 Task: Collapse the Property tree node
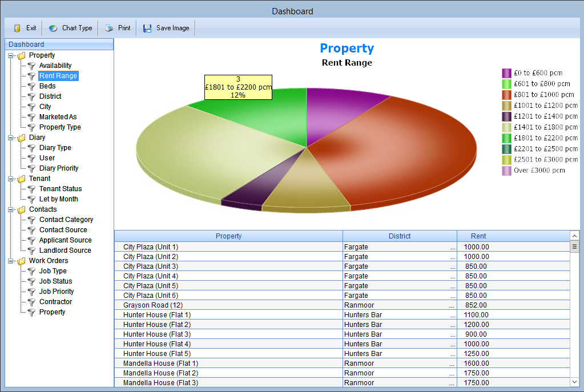pos(10,55)
